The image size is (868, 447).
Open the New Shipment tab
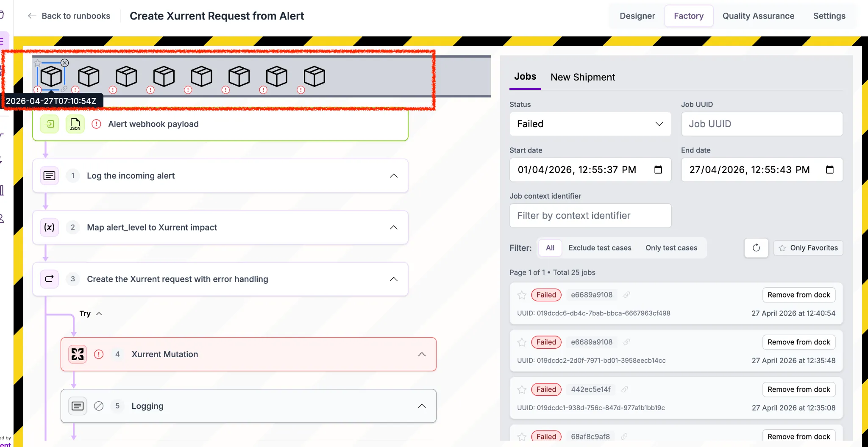[x=583, y=77]
